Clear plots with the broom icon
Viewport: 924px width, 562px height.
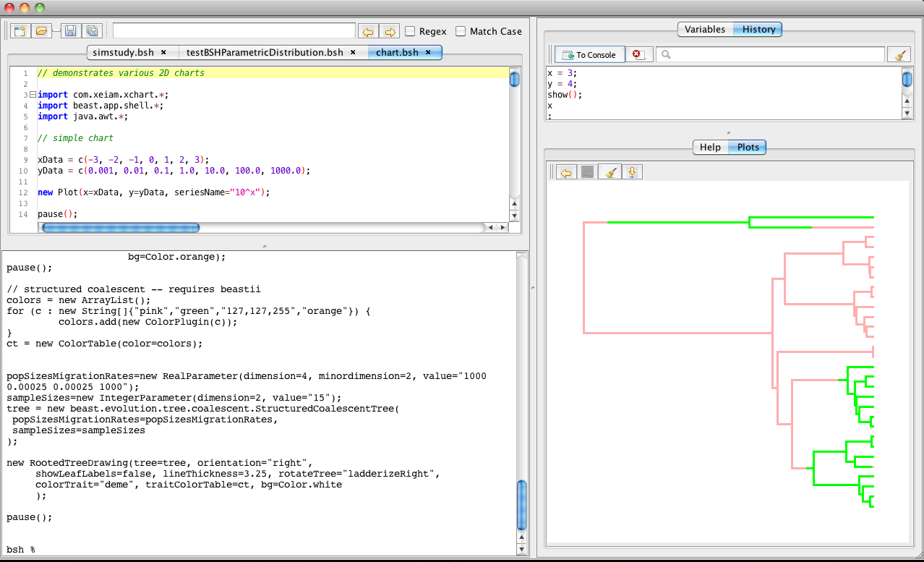tap(610, 172)
